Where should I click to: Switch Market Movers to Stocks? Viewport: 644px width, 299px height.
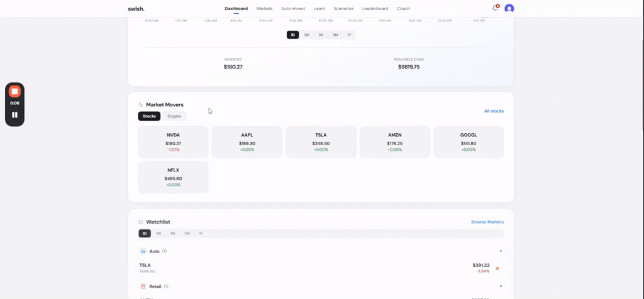pyautogui.click(x=149, y=116)
